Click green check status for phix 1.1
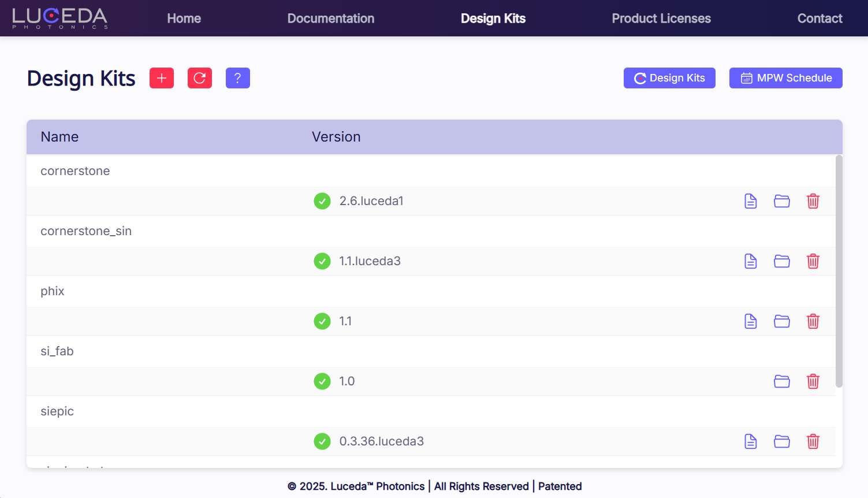The height and width of the screenshot is (498, 868). [x=322, y=321]
